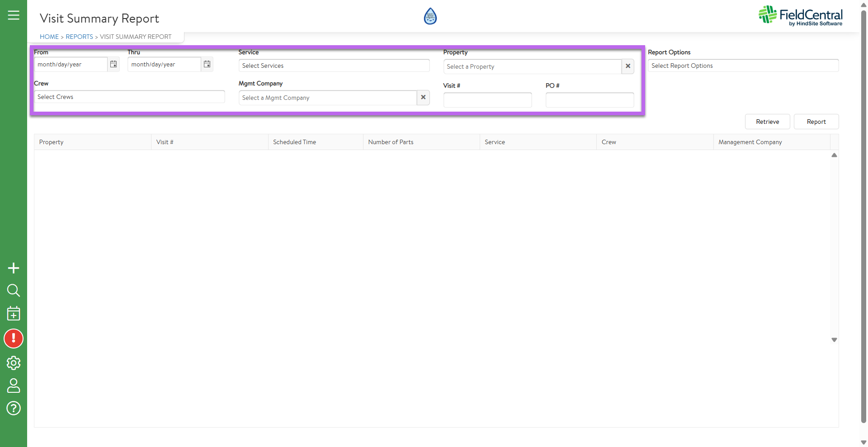Open the red alert notification icon
The width and height of the screenshot is (868, 447).
click(14, 339)
